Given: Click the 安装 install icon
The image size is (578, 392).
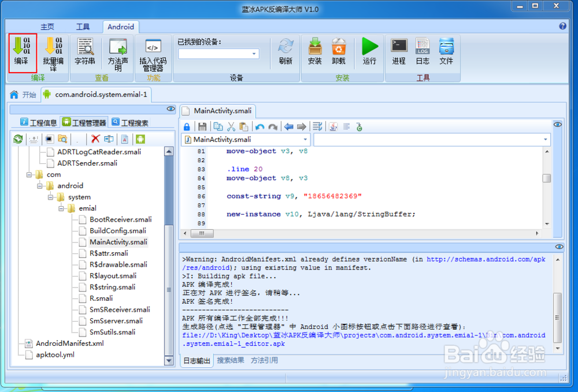Looking at the screenshot, I should tap(315, 51).
